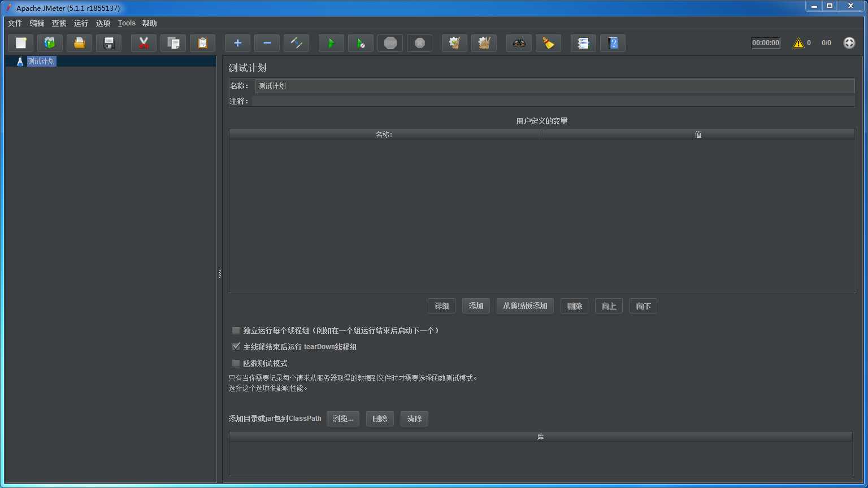Reset search with the broom icon

549,43
